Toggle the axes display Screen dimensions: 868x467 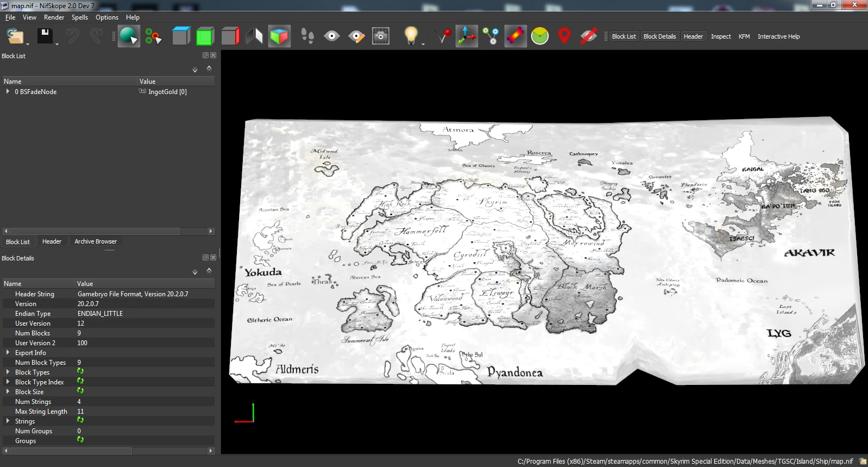pyautogui.click(x=467, y=36)
